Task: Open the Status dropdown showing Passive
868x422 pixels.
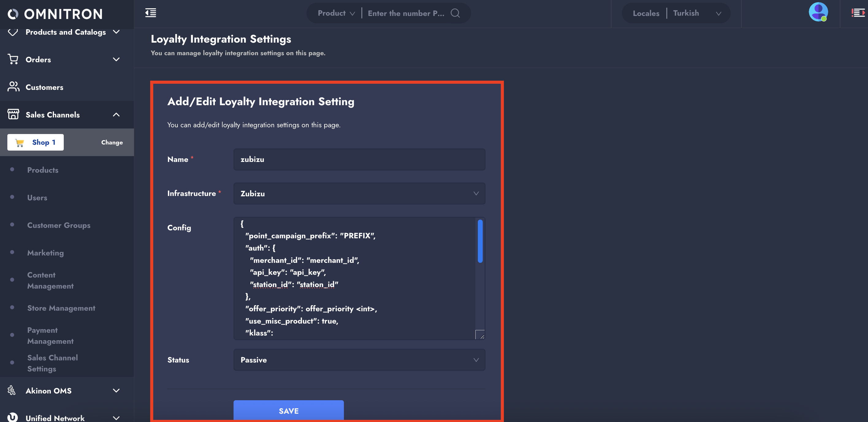Action: [359, 360]
